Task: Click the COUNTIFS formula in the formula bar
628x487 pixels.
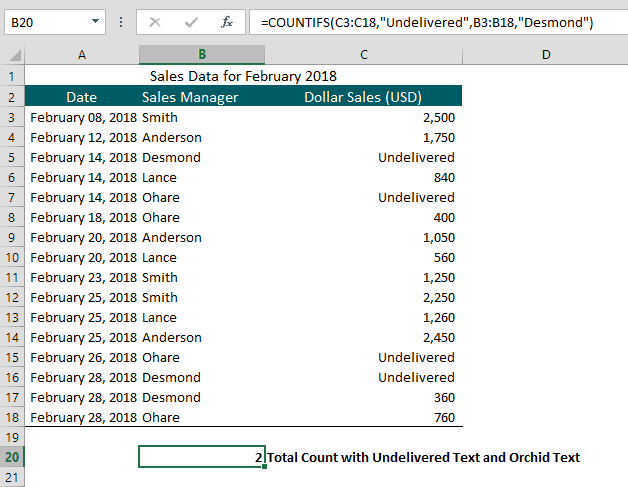Action: (x=427, y=22)
